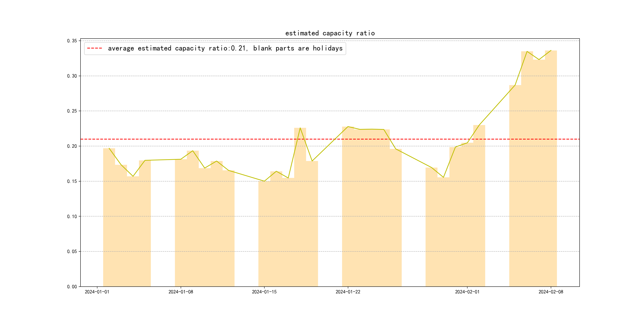The width and height of the screenshot is (644, 322).
Task: Click the 2024-02-08 x-axis label
Action: coord(551,292)
